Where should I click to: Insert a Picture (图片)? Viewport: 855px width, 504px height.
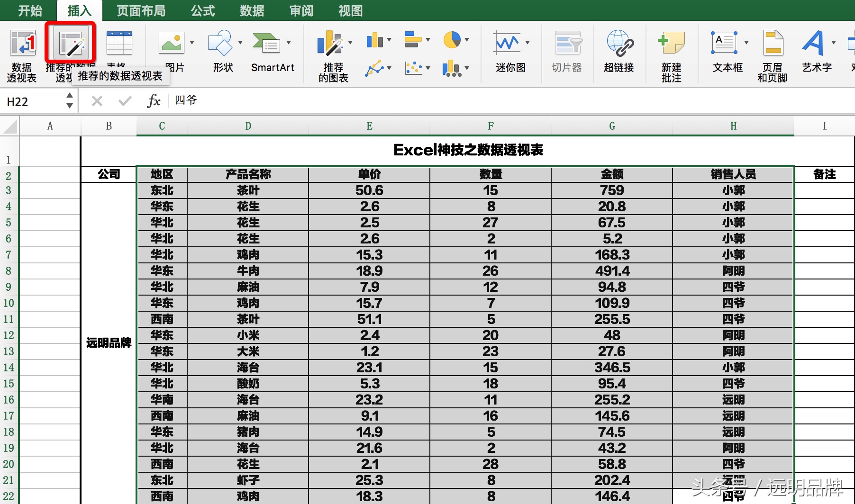click(x=171, y=43)
